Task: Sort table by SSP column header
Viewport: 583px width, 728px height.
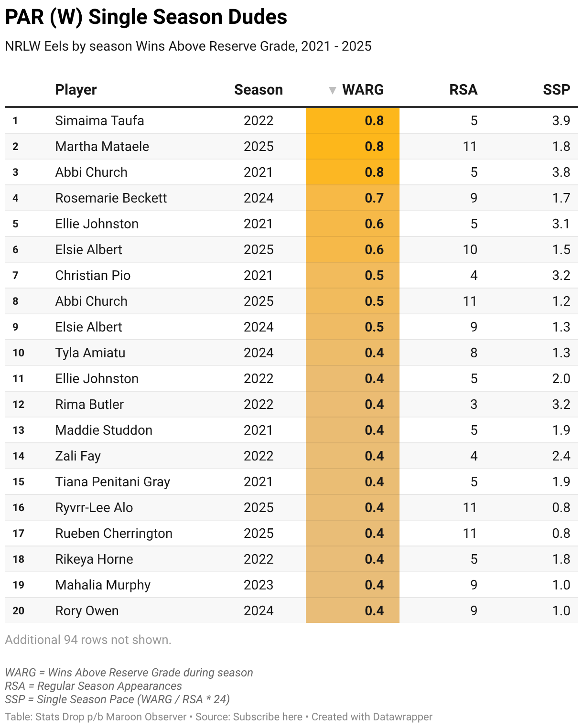Action: point(556,90)
